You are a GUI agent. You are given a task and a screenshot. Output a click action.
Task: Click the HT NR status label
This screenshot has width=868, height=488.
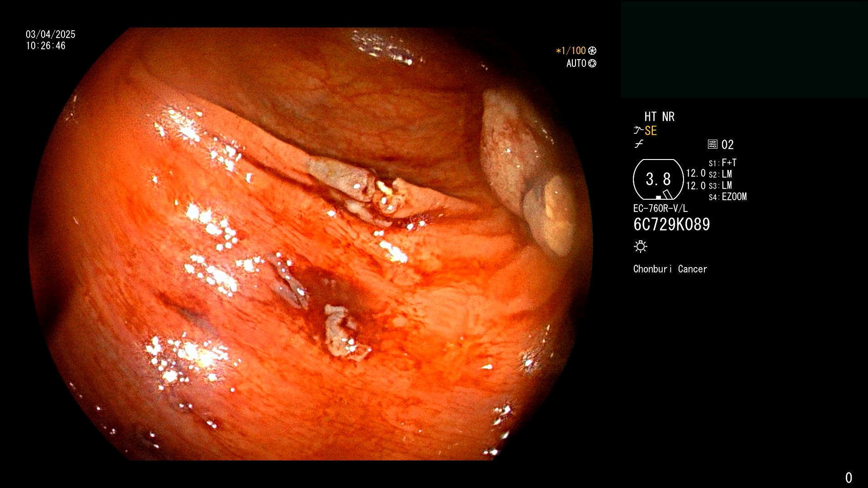pos(660,117)
